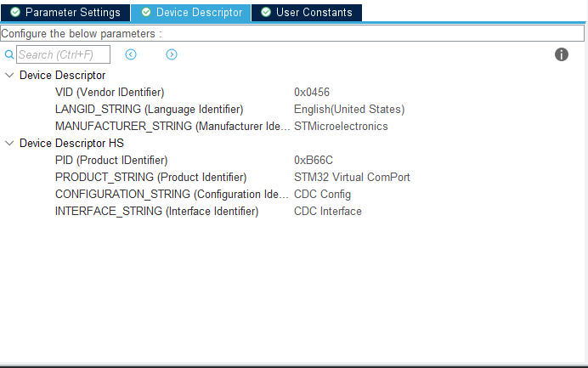Viewport: 588px width, 368px height.
Task: Click the User Constants tab check icon
Action: (x=266, y=13)
